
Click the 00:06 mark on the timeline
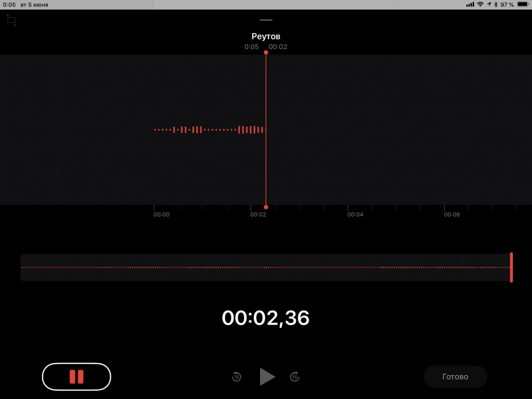452,214
